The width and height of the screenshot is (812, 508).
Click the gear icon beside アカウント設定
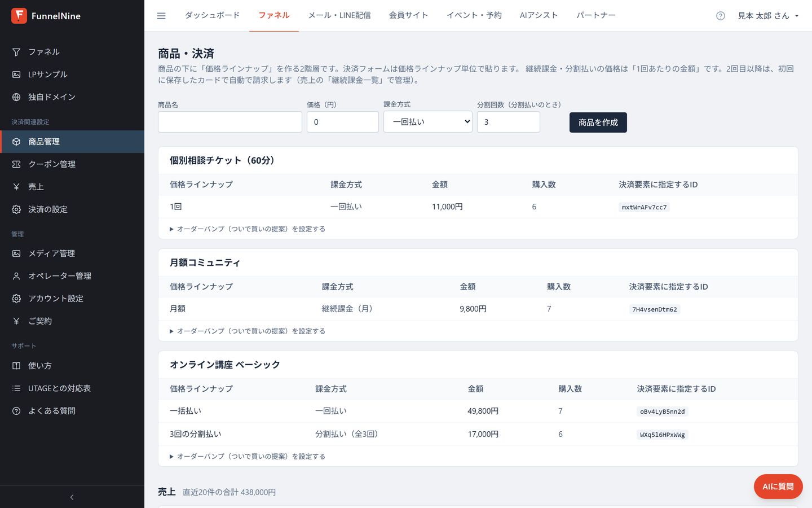click(x=16, y=299)
